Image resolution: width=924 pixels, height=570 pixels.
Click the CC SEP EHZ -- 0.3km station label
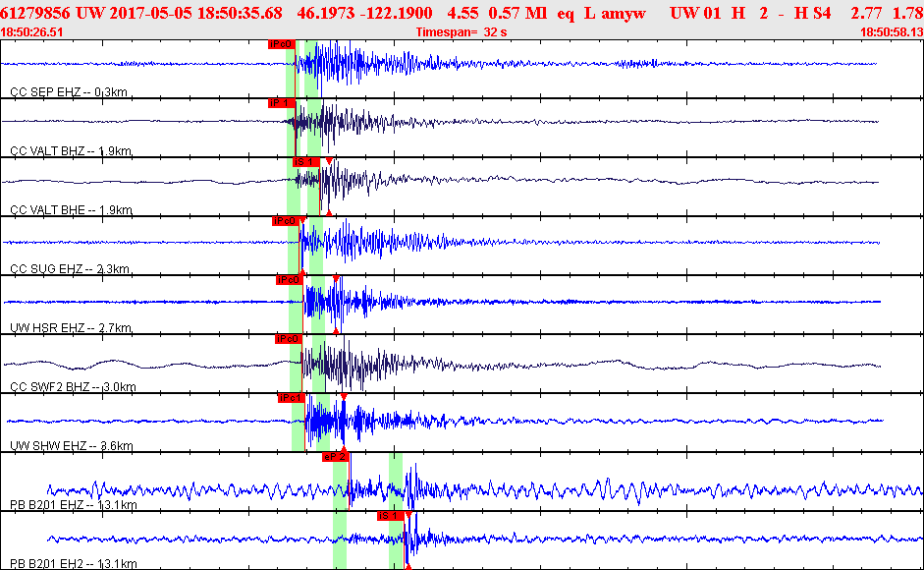[x=69, y=92]
